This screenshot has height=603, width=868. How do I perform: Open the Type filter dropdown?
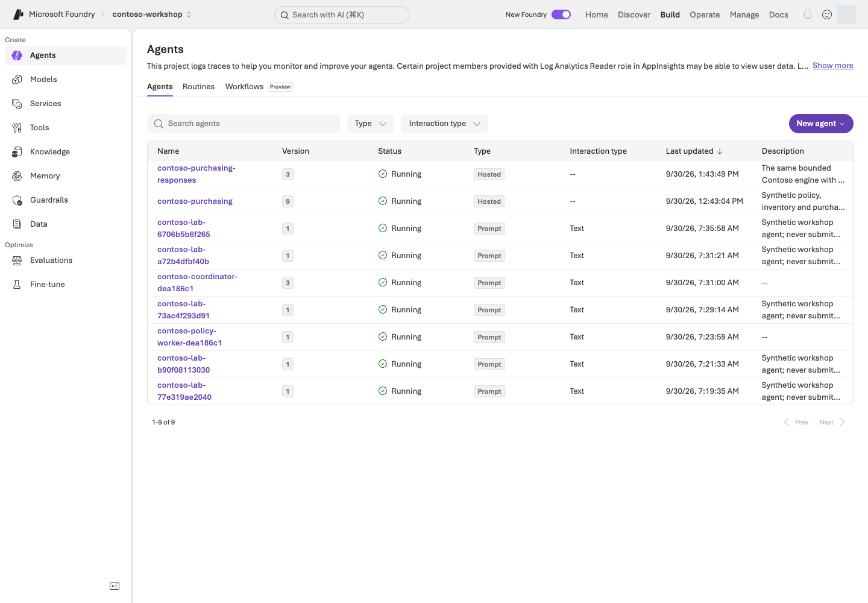(x=371, y=124)
